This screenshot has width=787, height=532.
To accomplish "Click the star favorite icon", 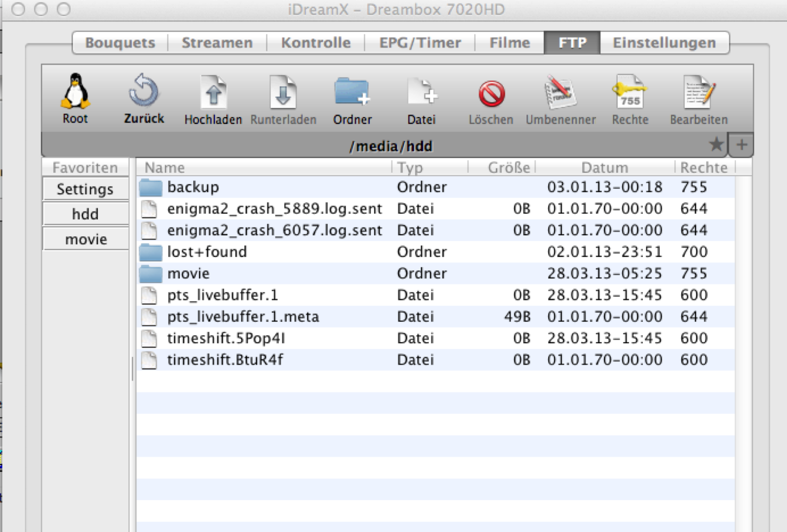I will (x=716, y=144).
